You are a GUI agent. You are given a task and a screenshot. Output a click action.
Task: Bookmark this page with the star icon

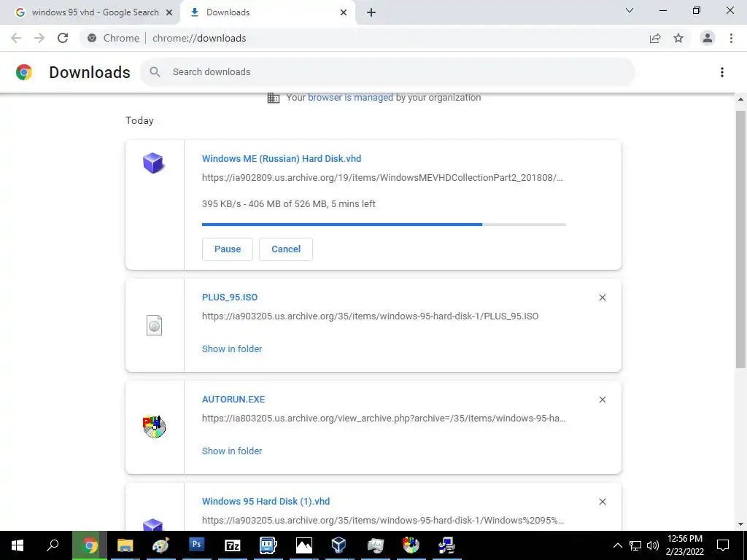(x=678, y=38)
